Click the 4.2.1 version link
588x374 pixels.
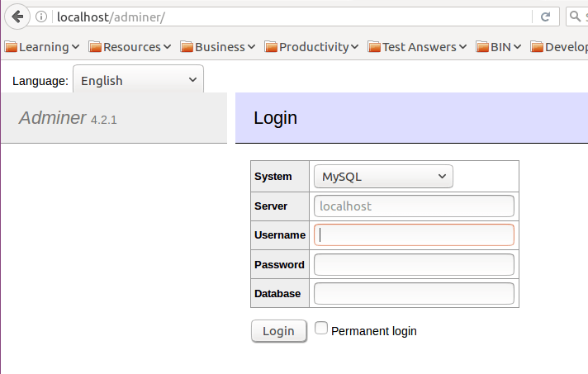(104, 120)
